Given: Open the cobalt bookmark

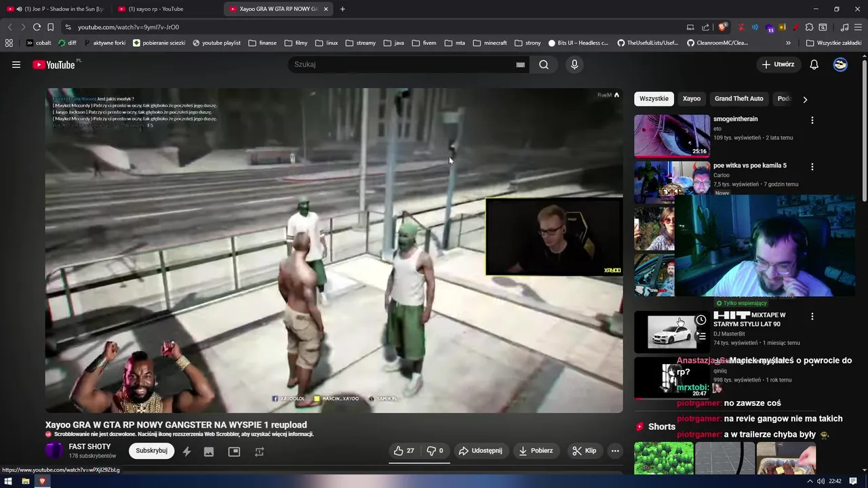Looking at the screenshot, I should tap(39, 43).
